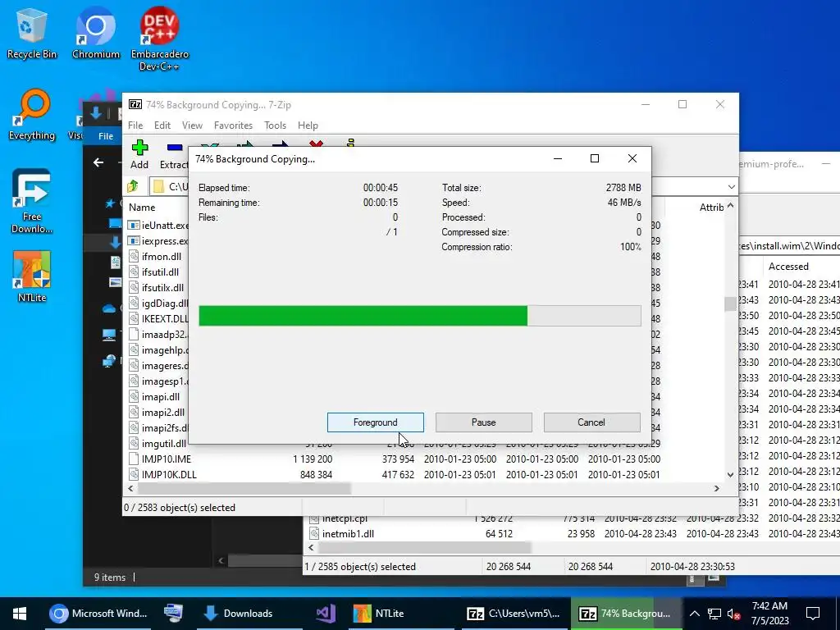Click the Foreground button in copy dialog
The width and height of the screenshot is (840, 630).
click(375, 422)
